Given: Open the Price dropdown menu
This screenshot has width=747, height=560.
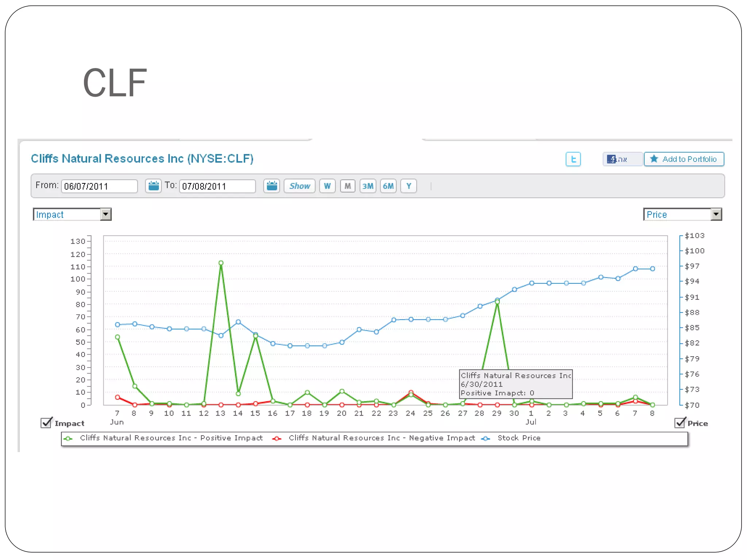Looking at the screenshot, I should (682, 214).
